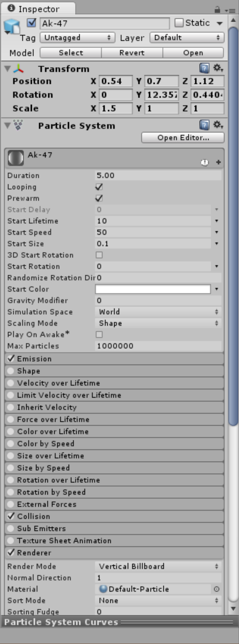Open the Tag dropdown showing Untagged
Viewport: 239px width, 644px height.
tap(77, 38)
